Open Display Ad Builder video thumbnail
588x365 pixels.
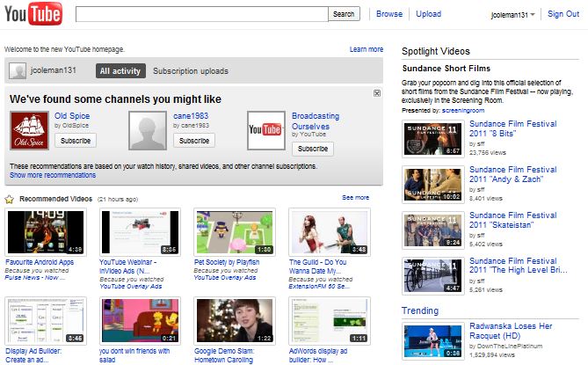click(x=46, y=321)
